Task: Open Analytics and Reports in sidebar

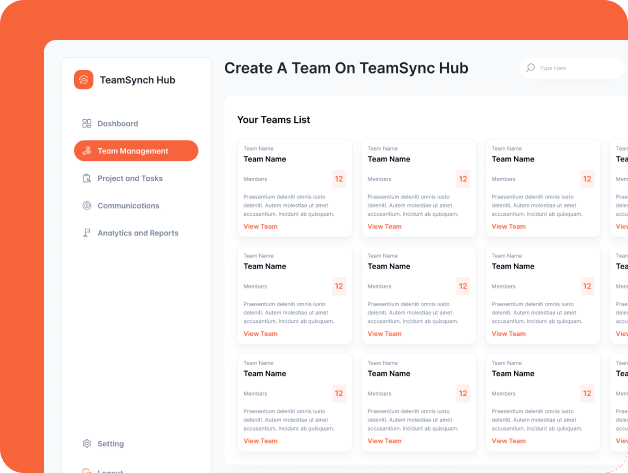Action: tap(130, 233)
